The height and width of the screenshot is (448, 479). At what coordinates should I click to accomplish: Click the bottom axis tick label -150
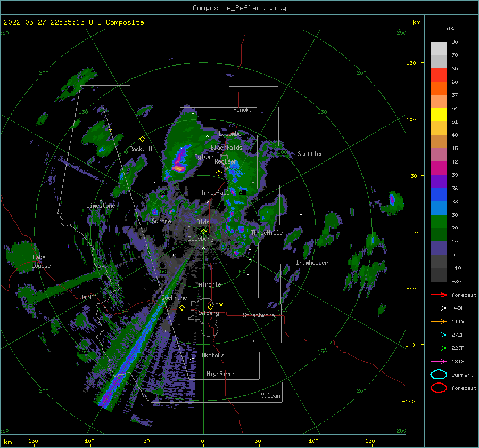click(x=31, y=441)
